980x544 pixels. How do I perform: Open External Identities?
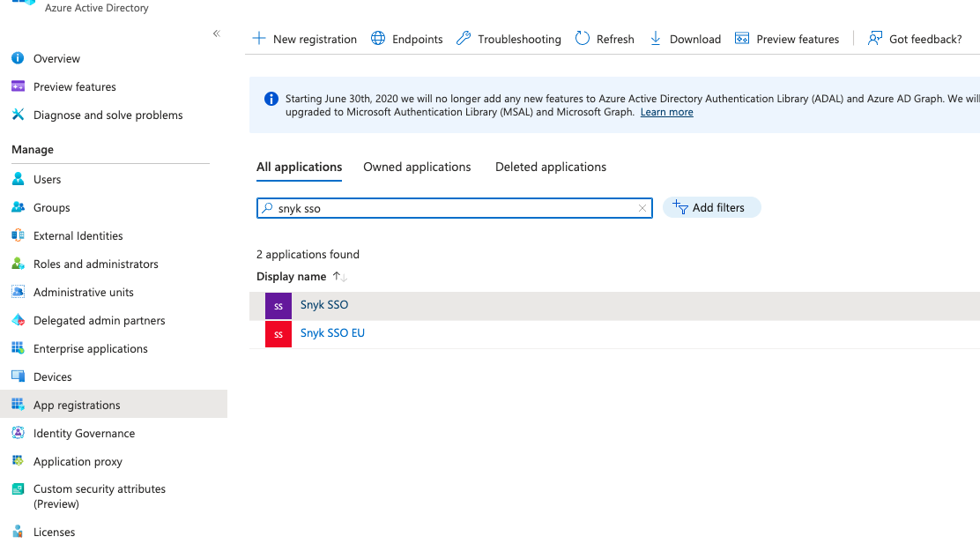click(78, 235)
